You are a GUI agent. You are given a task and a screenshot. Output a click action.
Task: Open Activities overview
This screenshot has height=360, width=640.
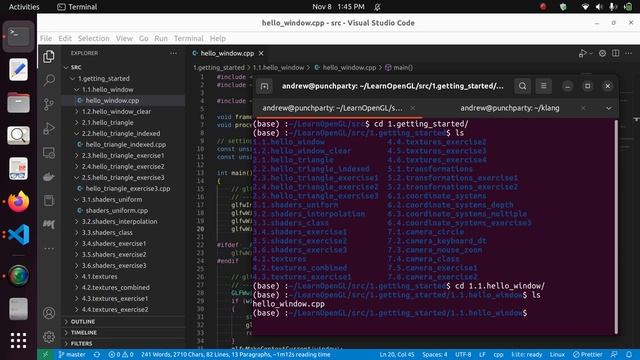tap(24, 7)
